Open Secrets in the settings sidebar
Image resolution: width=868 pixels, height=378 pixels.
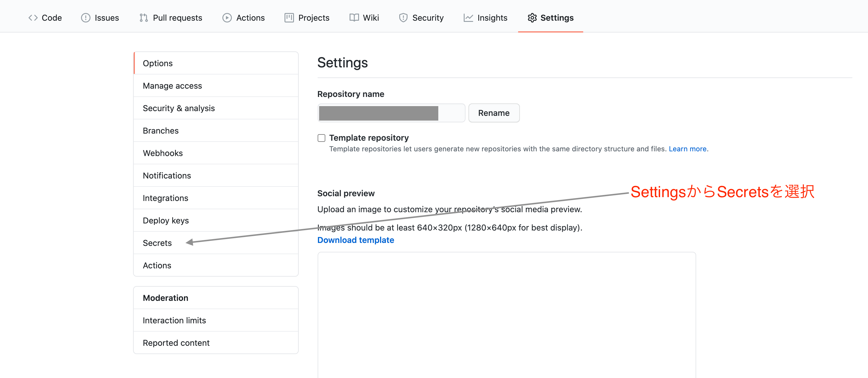click(157, 243)
